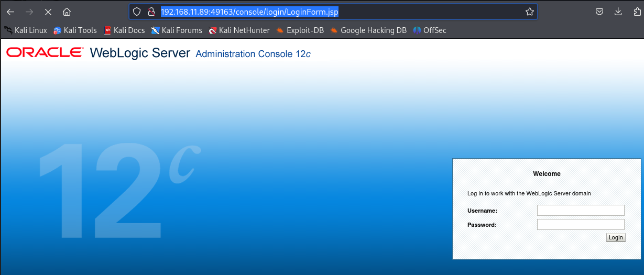Click the 'Log in to work with the WebLogic Server domain' text

pos(529,193)
